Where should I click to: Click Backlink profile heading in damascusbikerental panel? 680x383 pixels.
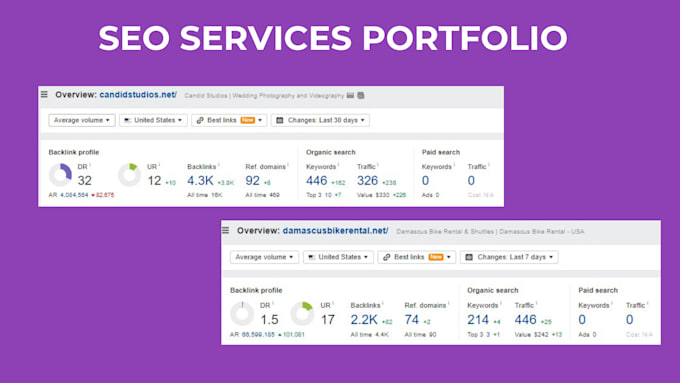pyautogui.click(x=256, y=290)
